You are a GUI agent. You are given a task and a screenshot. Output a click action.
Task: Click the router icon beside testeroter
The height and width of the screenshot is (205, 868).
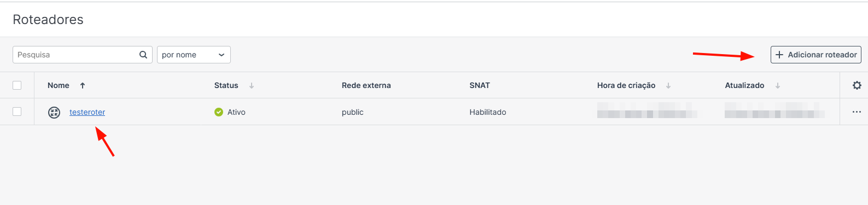(x=54, y=113)
